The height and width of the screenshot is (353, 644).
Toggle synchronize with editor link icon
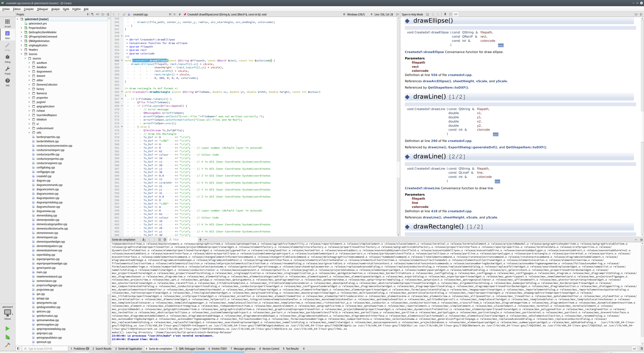pyautogui.click(x=97, y=14)
